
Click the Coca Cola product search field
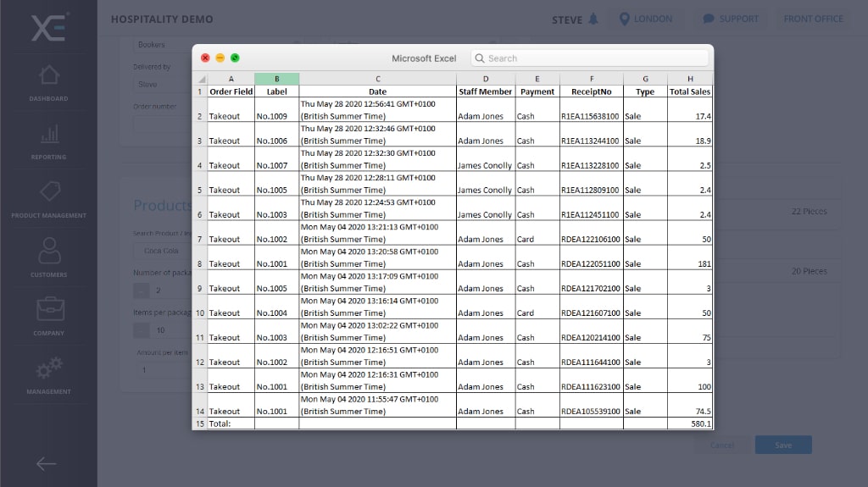tap(161, 251)
